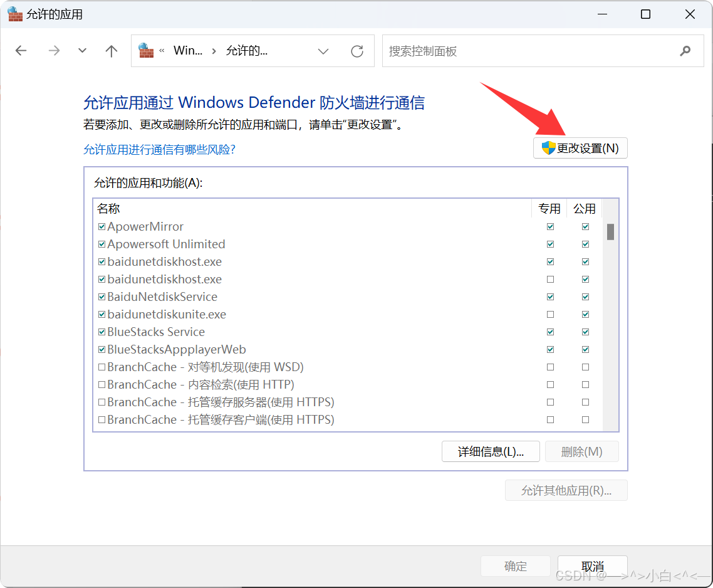Close the 允许的应用 window

pos(690,14)
